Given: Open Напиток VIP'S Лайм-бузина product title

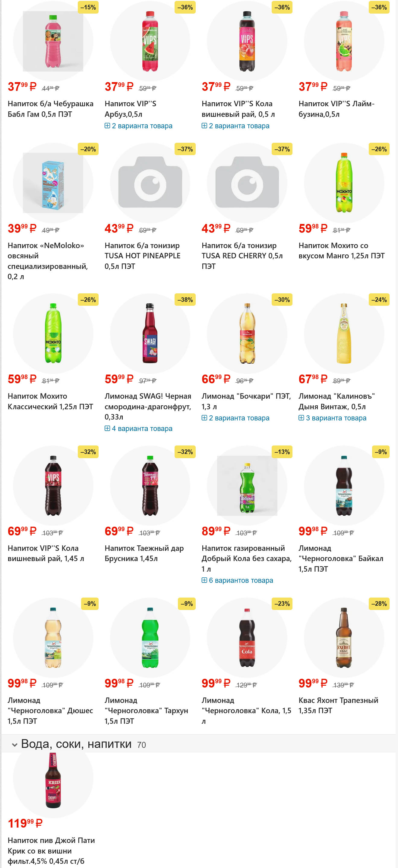Looking at the screenshot, I should [336, 109].
